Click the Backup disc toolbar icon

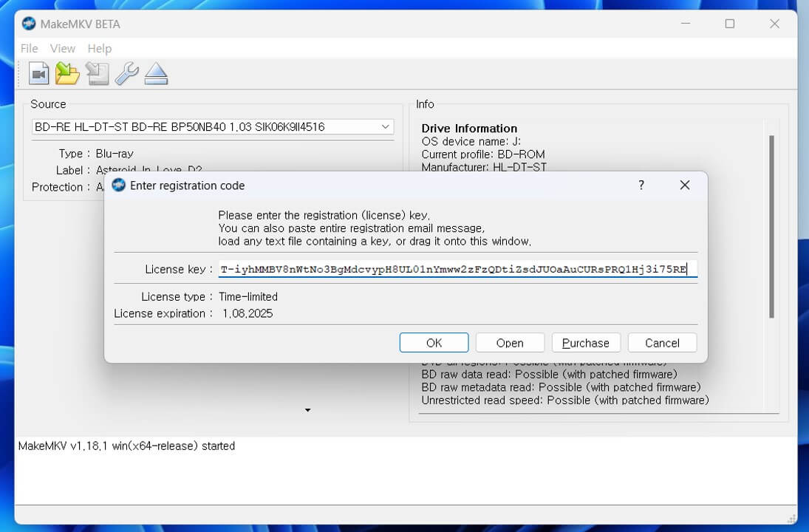click(x=97, y=73)
